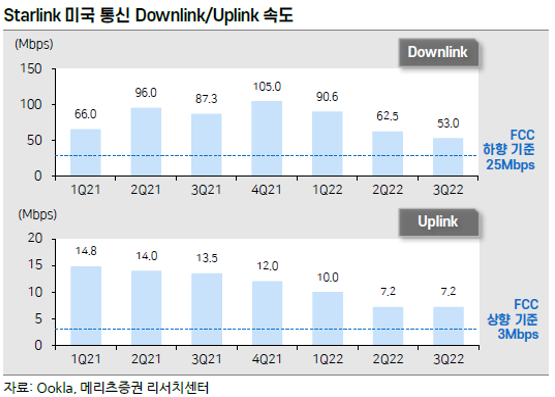Select the 10.0 uplink value label
This screenshot has width=555, height=397.
(328, 277)
